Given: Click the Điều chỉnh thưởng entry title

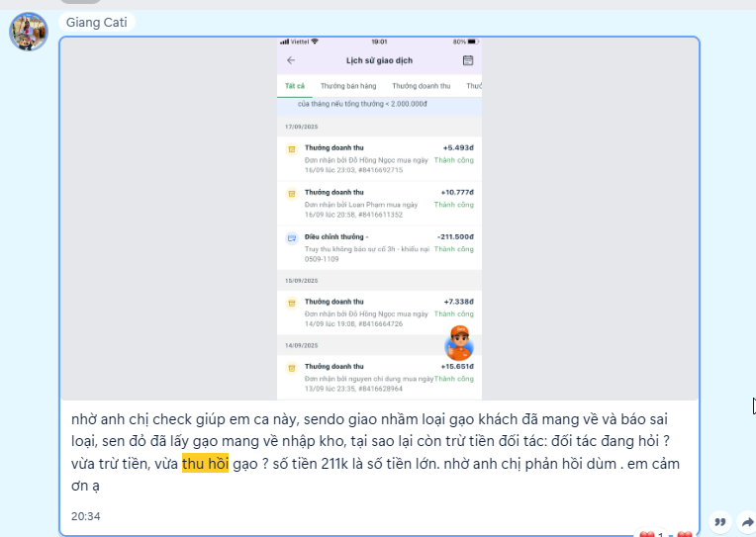Looking at the screenshot, I should [336, 236].
